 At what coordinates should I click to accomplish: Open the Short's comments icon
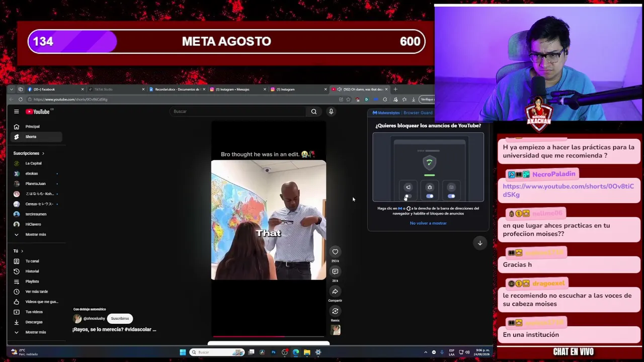click(335, 271)
